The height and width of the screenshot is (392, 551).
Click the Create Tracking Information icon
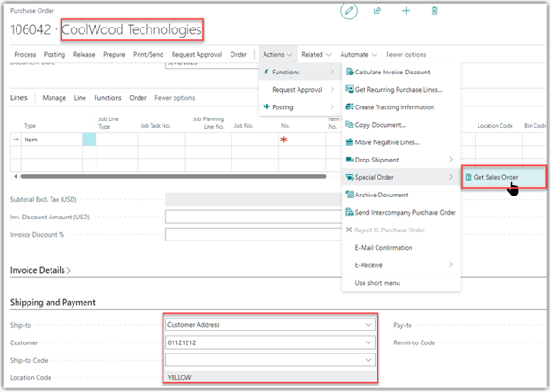tap(349, 106)
